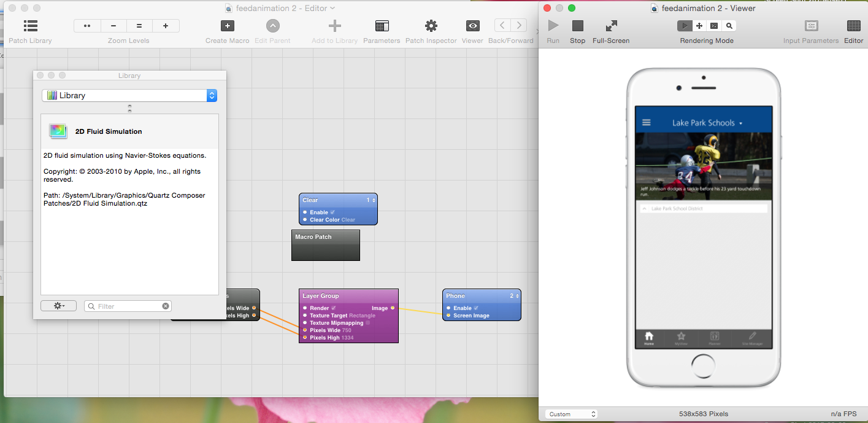This screenshot has width=868, height=423.
Task: Tap the Site Manager pencil icon
Action: 753,336
